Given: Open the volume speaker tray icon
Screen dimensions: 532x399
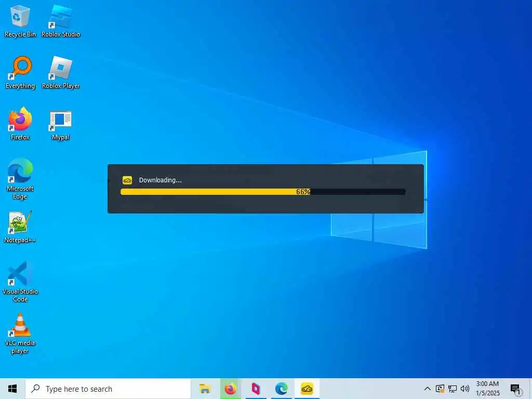Looking at the screenshot, I should (x=465, y=389).
